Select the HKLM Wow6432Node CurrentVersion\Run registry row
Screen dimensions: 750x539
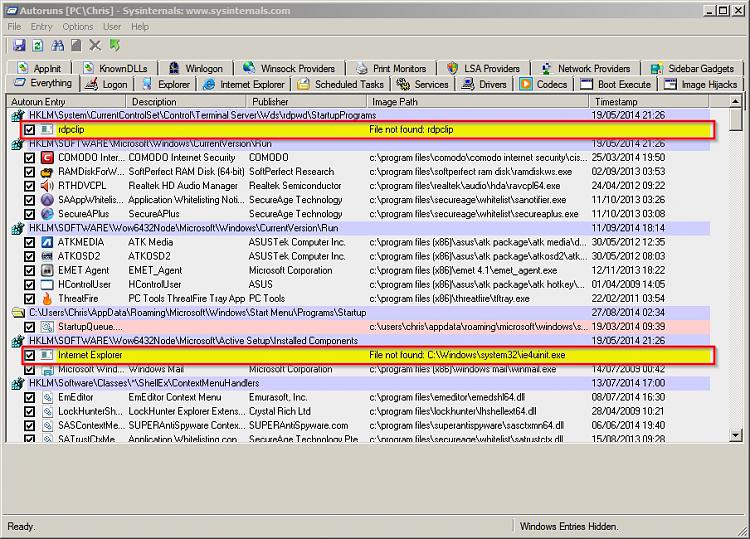tap(361, 228)
